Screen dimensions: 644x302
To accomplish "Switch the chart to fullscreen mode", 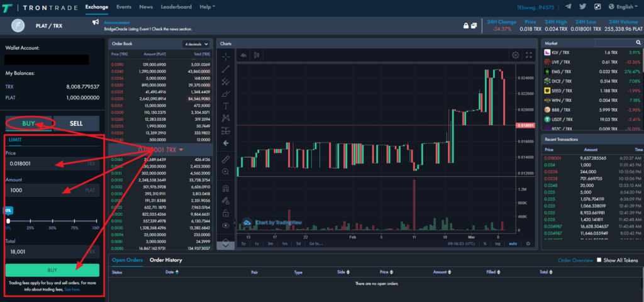I will 528,55.
